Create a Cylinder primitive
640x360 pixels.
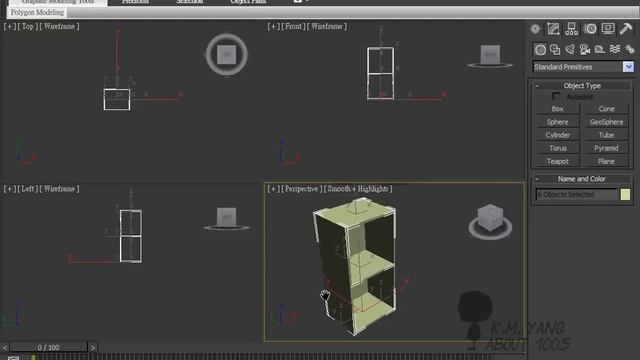click(558, 135)
